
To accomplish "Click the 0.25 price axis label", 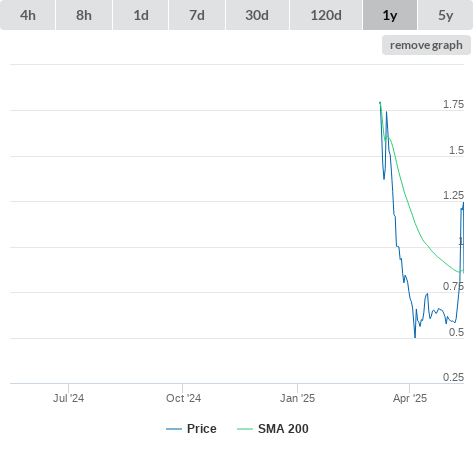I will tap(453, 377).
